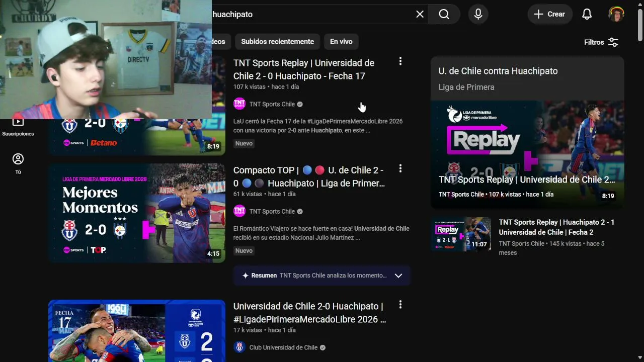Open video titled TNT Sports Replay Universidad de Chile 2 - 0

click(x=304, y=69)
